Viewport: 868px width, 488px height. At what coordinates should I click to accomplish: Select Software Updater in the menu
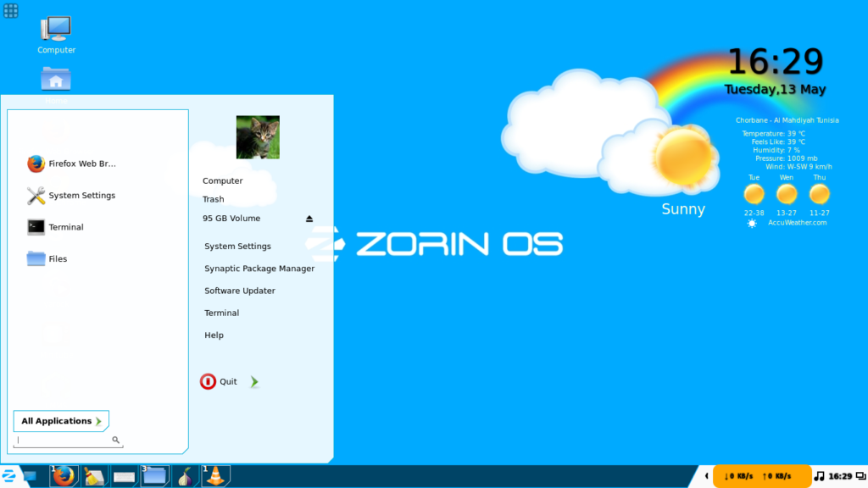pos(239,291)
